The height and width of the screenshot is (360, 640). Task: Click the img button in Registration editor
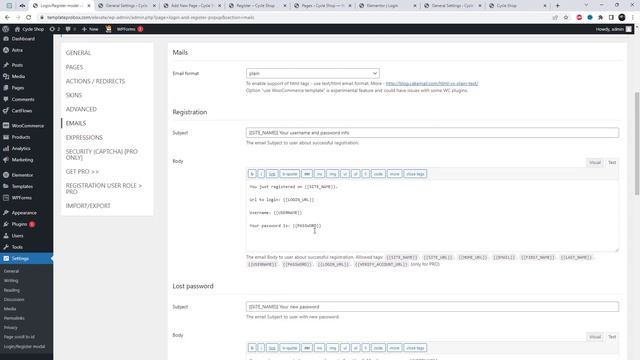[333, 174]
